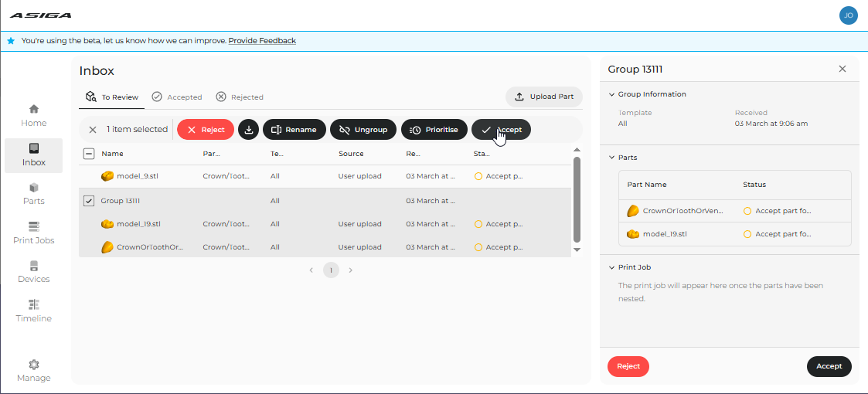The width and height of the screenshot is (868, 394).
Task: Select page 1 in pagination
Action: point(331,270)
